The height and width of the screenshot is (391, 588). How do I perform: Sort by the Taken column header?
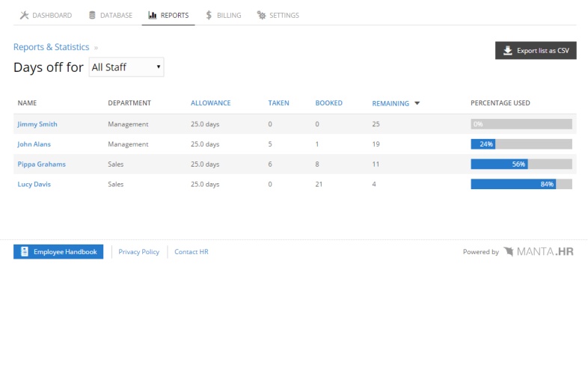point(278,103)
